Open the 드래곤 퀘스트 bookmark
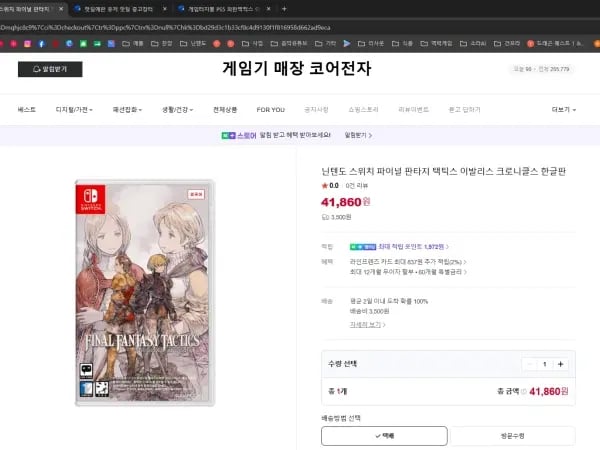This screenshot has width=600, height=450. [555, 44]
